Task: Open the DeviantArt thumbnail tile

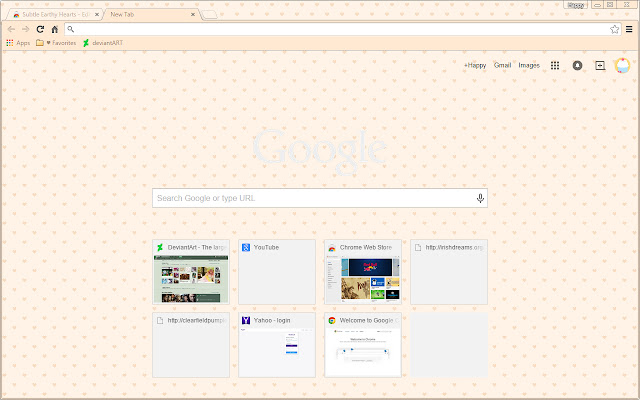Action: (x=191, y=272)
